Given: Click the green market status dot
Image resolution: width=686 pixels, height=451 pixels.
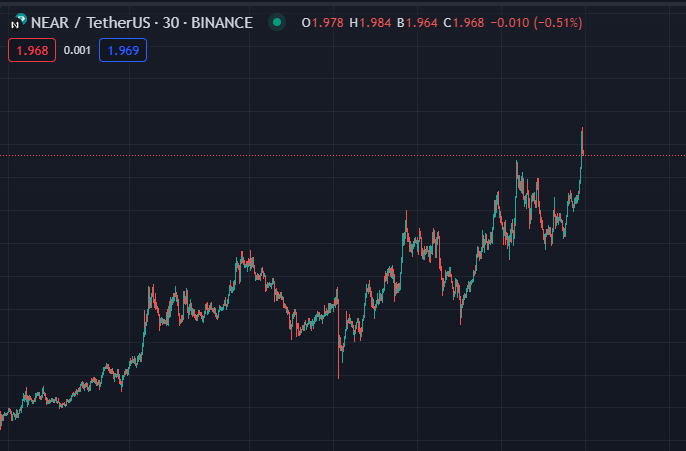Looking at the screenshot, I should tap(277, 22).
